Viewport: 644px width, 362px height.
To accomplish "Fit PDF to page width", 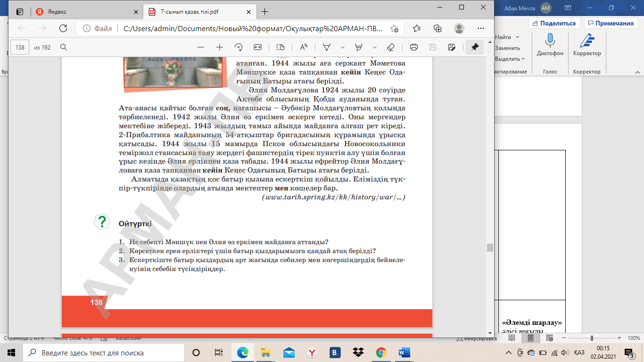I will pyautogui.click(x=257, y=47).
